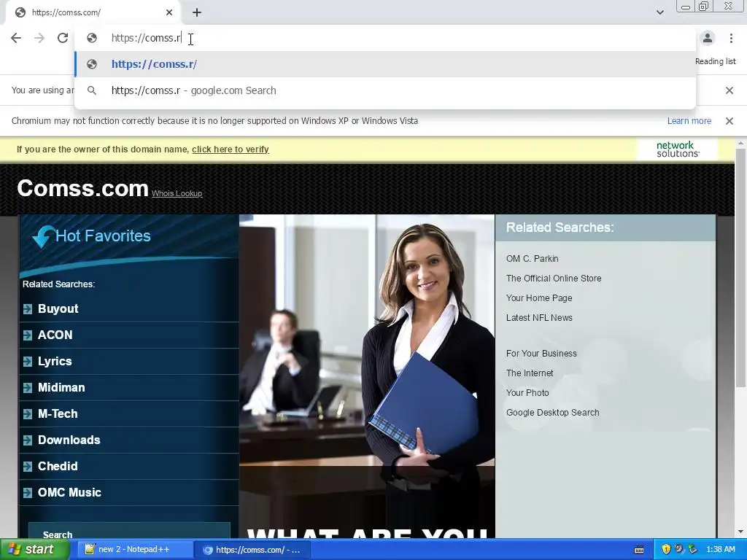Viewport: 747px width, 560px height.
Task: Open the OMC Music related search
Action: [x=69, y=492]
